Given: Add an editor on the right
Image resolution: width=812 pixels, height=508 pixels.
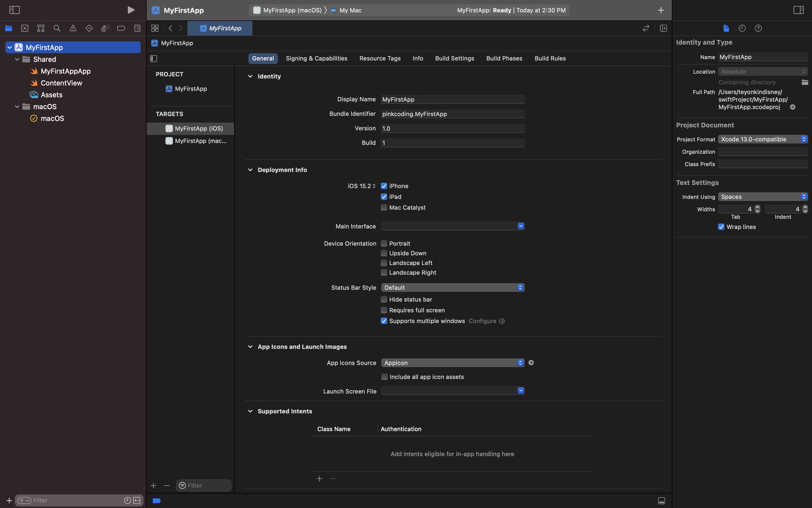Looking at the screenshot, I should coord(663,28).
